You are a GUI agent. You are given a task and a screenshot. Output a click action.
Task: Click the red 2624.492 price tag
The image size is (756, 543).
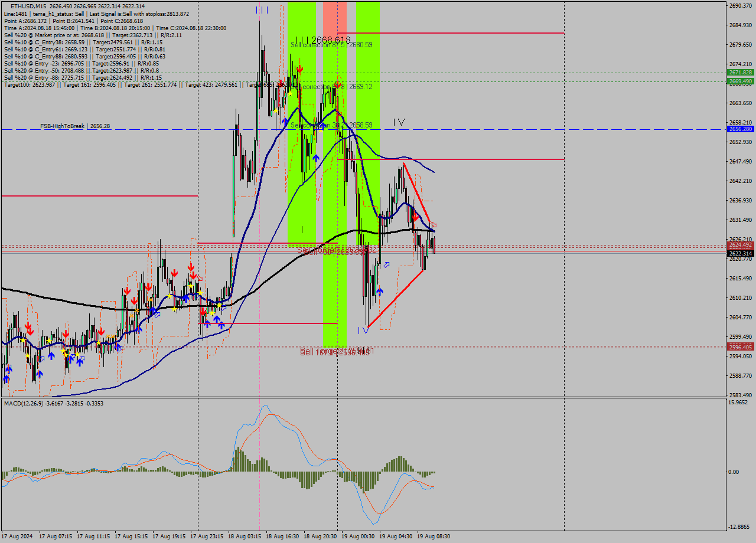coord(740,245)
